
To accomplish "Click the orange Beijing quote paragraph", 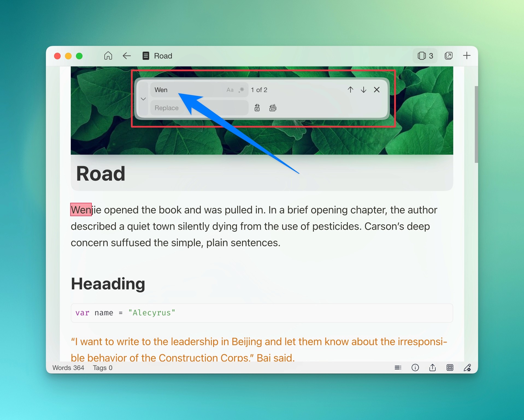I will click(259, 349).
